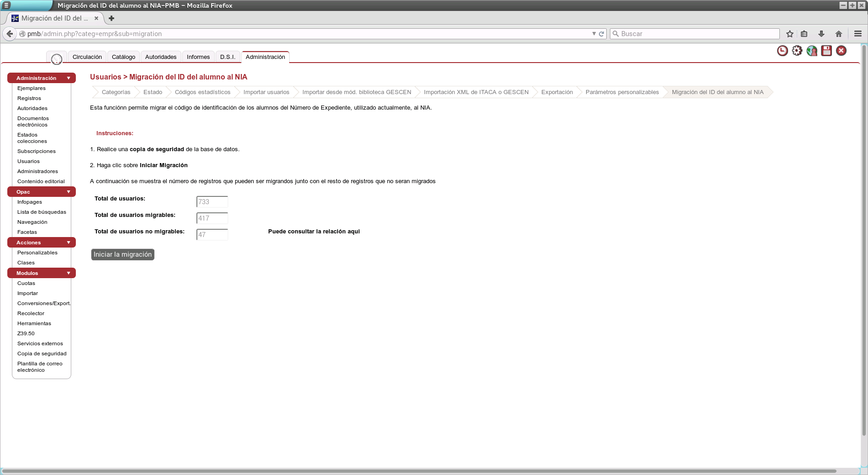The height and width of the screenshot is (475, 868).
Task: Collapse the Administración sidebar section
Action: pos(69,78)
